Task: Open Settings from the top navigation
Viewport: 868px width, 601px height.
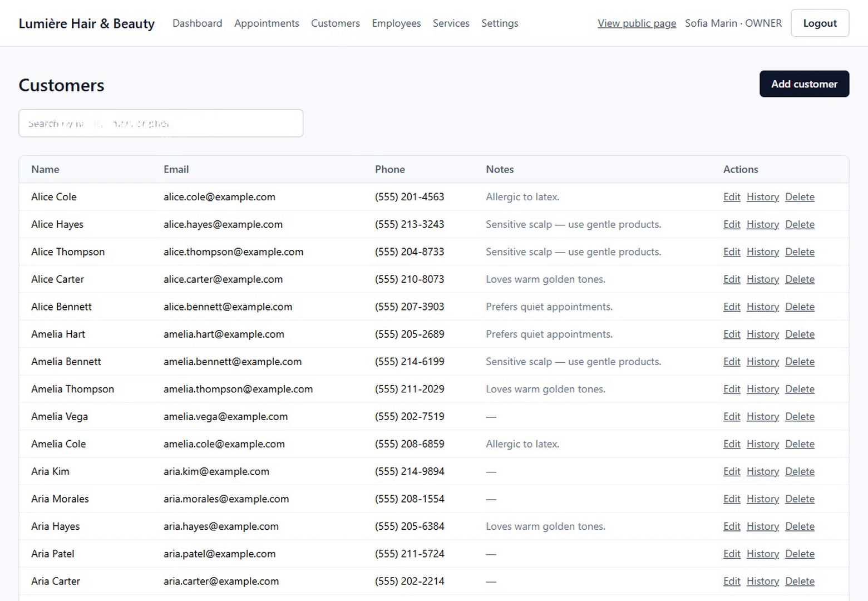Action: 500,23
